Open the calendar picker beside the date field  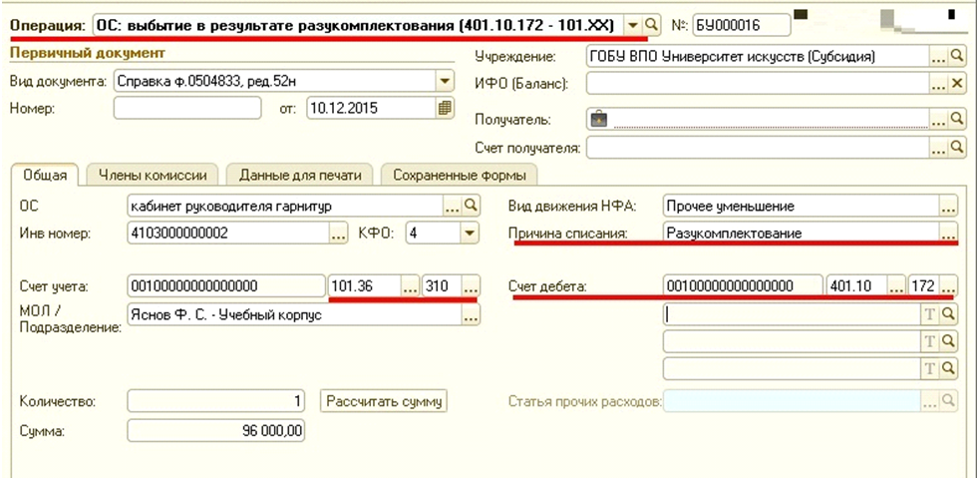[x=446, y=108]
